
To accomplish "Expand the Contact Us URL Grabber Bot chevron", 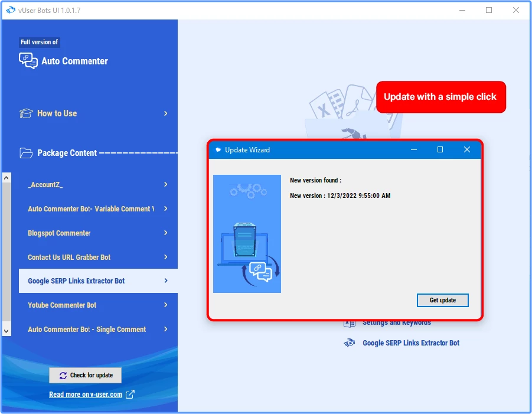I will 165,257.
